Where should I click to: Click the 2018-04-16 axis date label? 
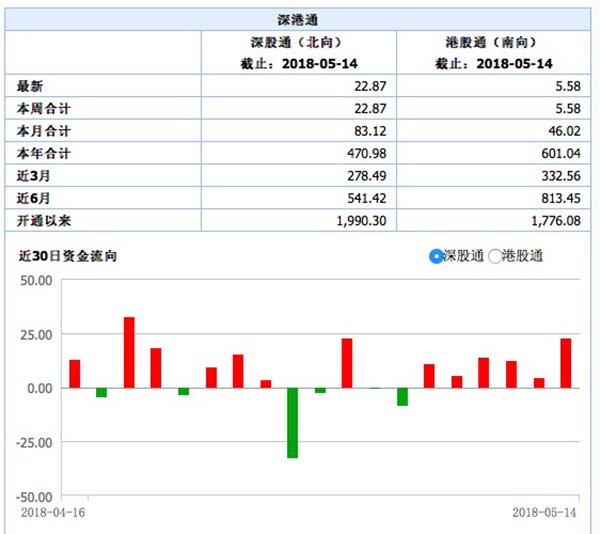[53, 513]
